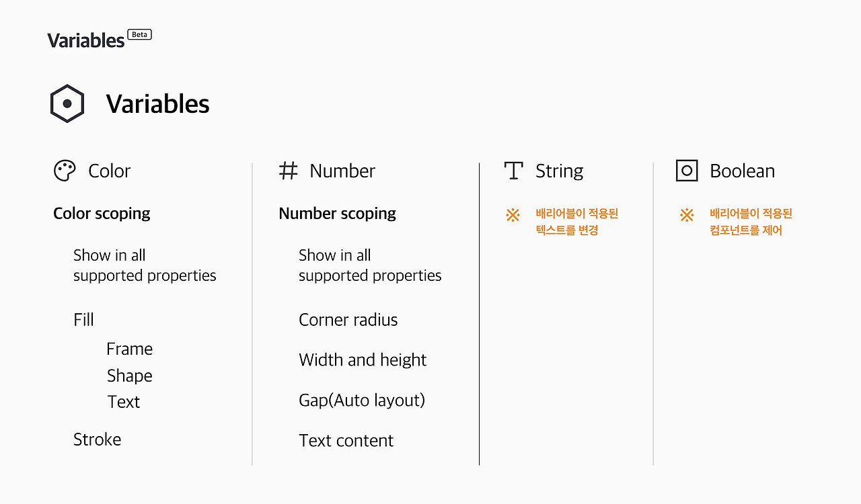This screenshot has width=861, height=504.
Task: Click the String text icon
Action: click(513, 171)
